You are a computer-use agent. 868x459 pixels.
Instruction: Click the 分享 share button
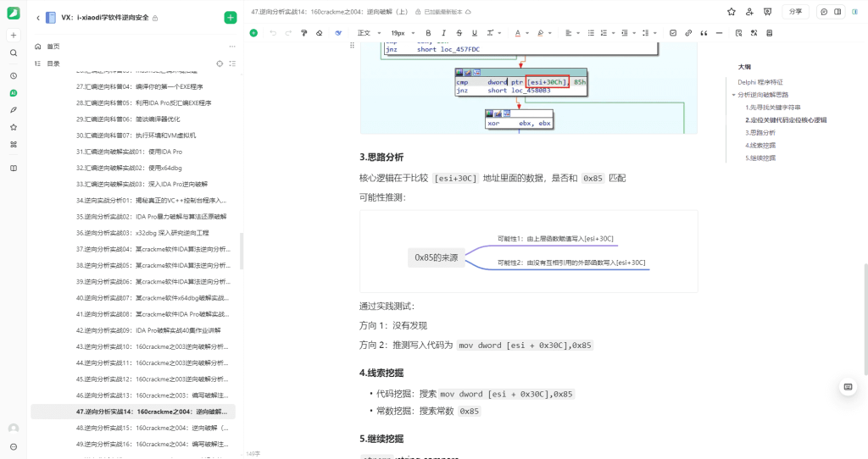click(x=794, y=12)
